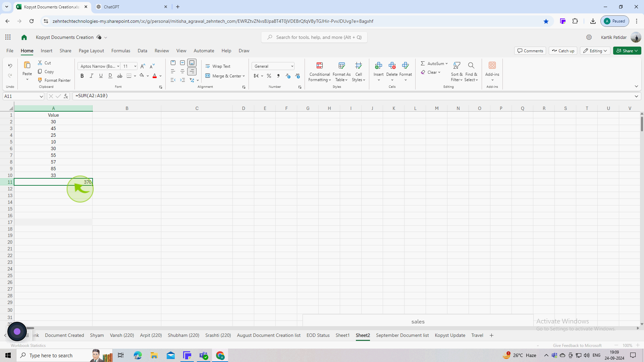Image resolution: width=644 pixels, height=362 pixels.
Task: Enable Wrap Text
Action: (x=218, y=66)
